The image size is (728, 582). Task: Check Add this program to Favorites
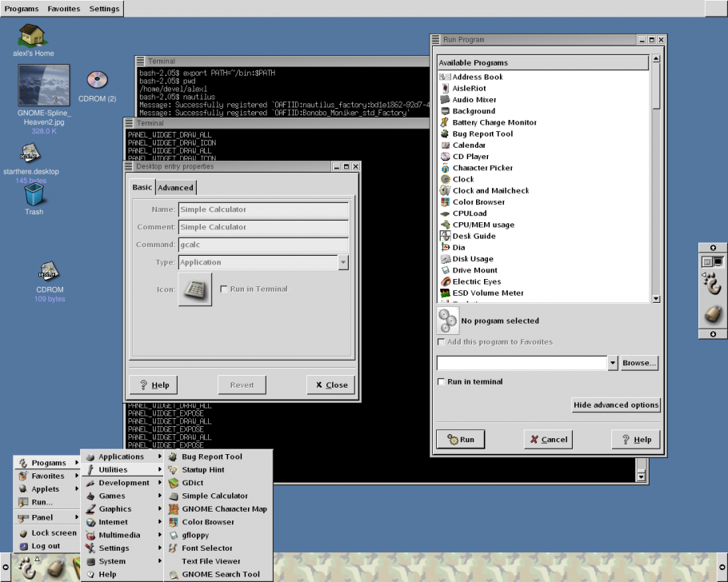441,341
